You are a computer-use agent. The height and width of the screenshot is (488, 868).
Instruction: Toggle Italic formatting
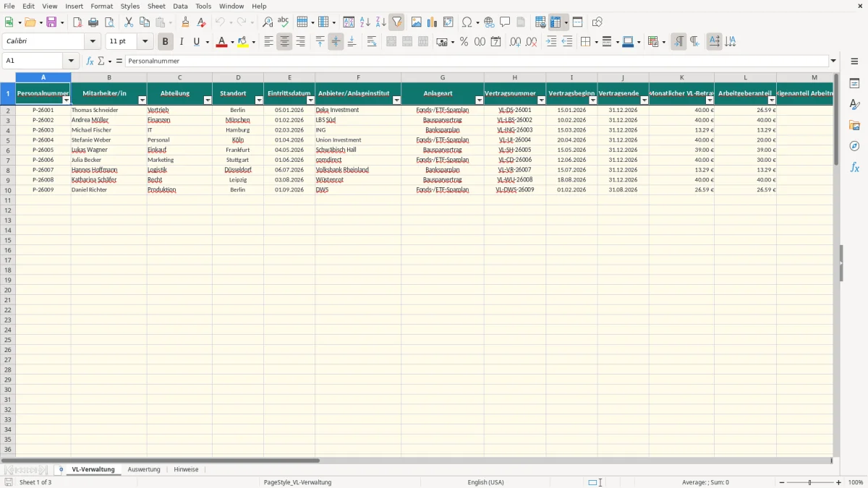click(182, 42)
